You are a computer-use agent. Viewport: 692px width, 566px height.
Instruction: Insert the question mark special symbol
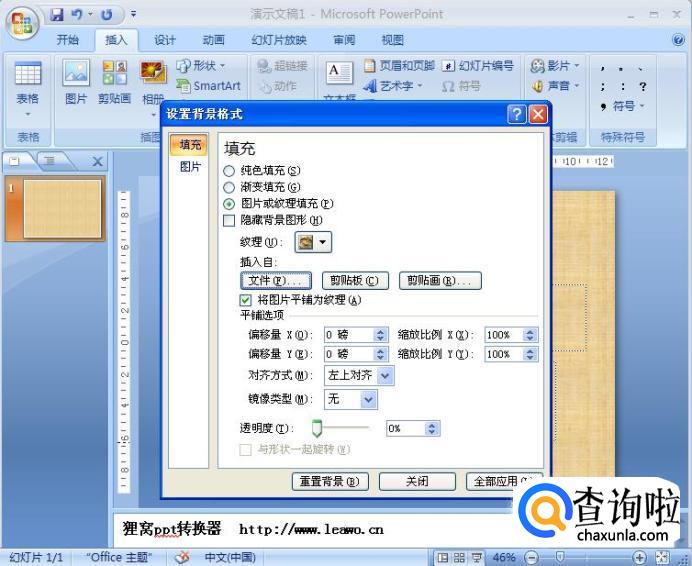pyautogui.click(x=643, y=86)
